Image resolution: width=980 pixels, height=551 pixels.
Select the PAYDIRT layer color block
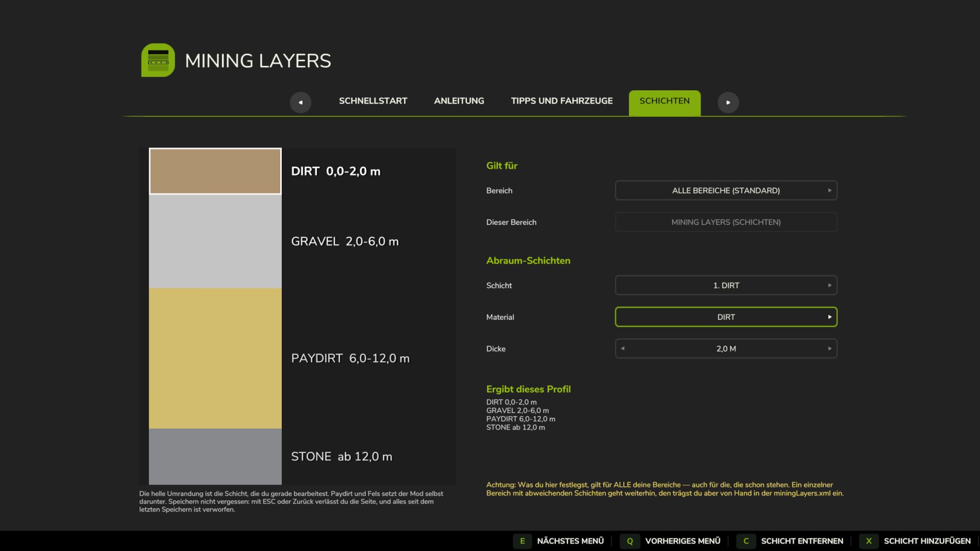click(215, 358)
